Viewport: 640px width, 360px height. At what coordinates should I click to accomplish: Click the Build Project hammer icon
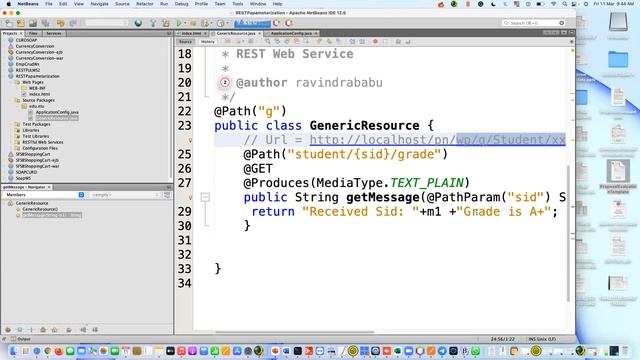point(153,23)
